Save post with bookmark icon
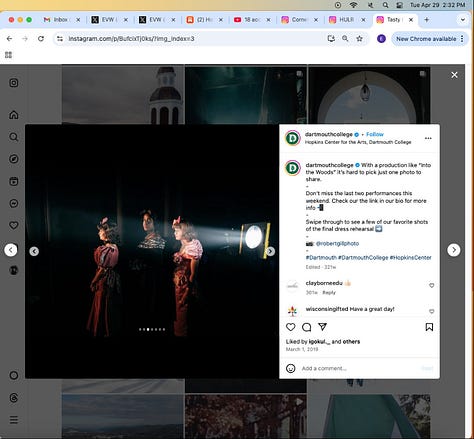Screen dimensions: 474x439 (429, 327)
